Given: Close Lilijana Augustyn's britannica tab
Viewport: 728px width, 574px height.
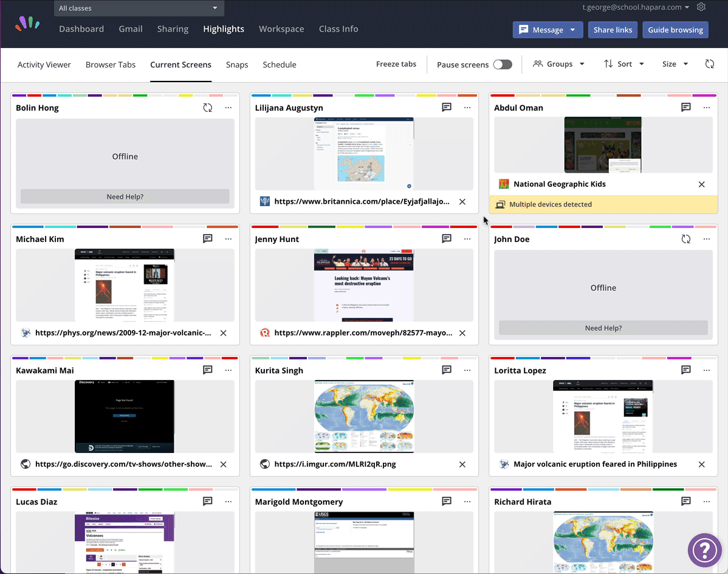Looking at the screenshot, I should click(462, 201).
